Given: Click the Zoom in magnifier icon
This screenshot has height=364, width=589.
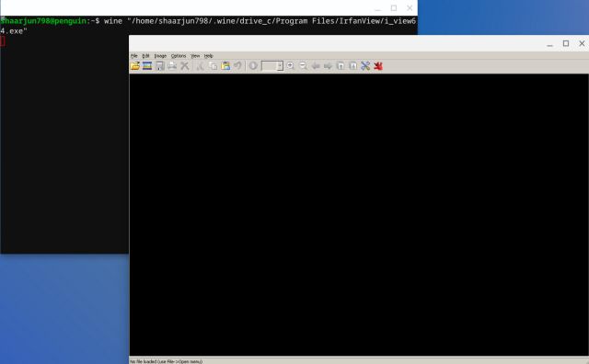Looking at the screenshot, I should tap(291, 66).
